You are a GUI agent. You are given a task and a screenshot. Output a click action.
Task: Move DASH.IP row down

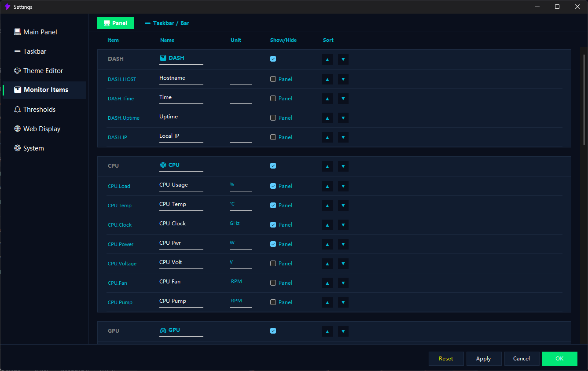pyautogui.click(x=343, y=137)
